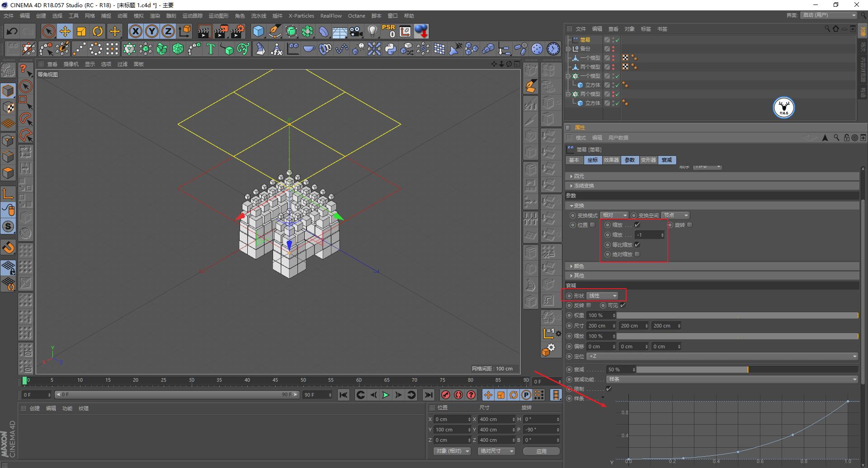Toggle the X axis lock icon
Screen dimensions: 868x468
click(x=135, y=31)
